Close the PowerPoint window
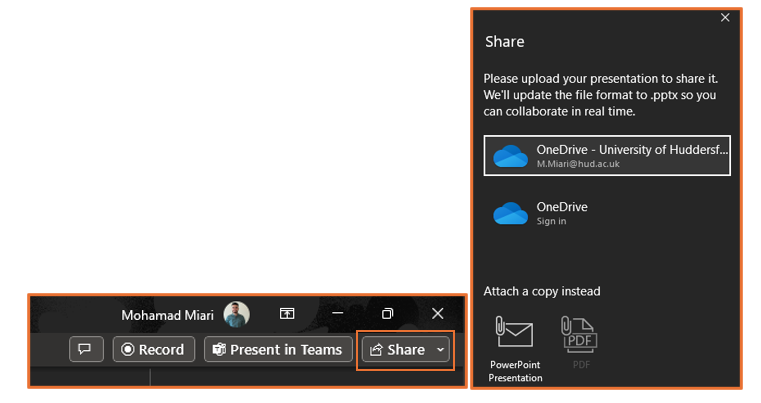 pyautogui.click(x=438, y=314)
